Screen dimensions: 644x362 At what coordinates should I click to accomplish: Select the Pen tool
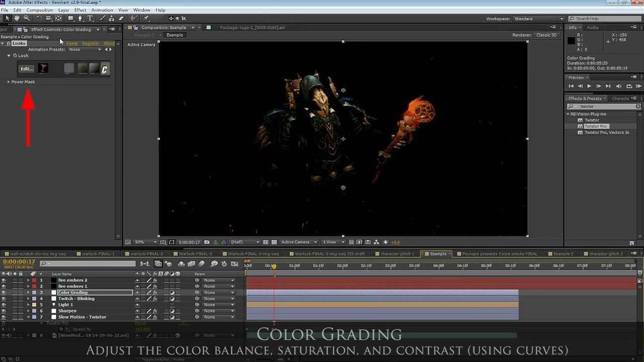click(82, 19)
